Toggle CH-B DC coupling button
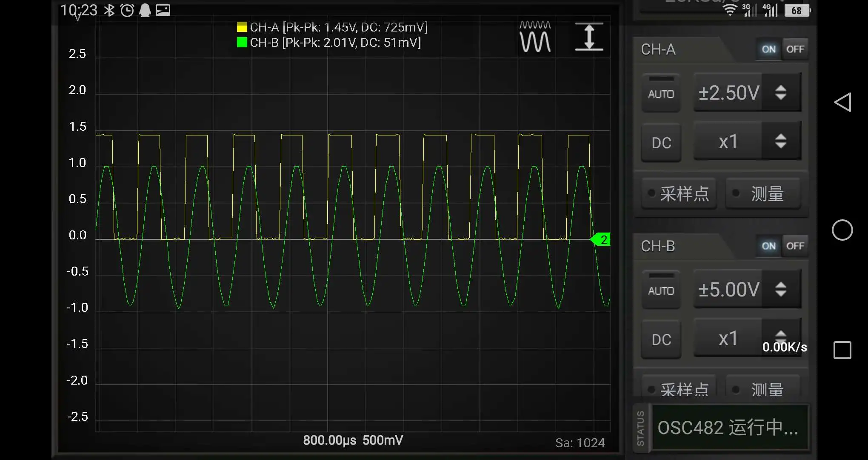 coord(661,339)
